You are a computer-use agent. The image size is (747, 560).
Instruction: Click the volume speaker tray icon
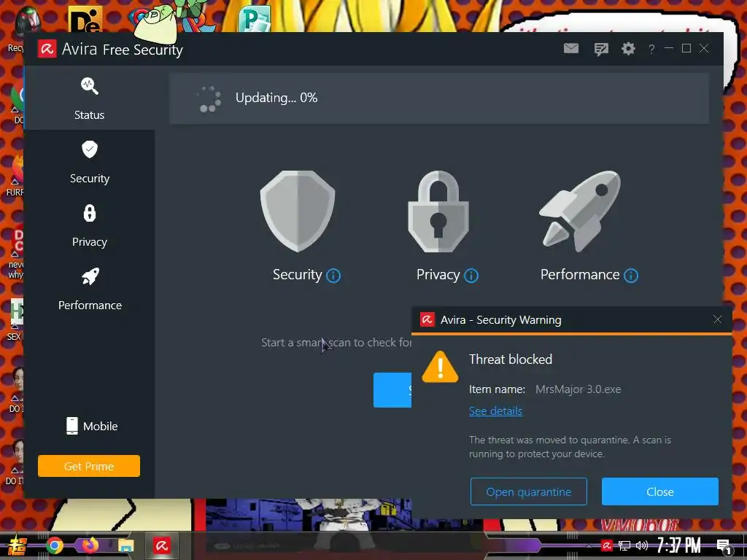tap(642, 545)
